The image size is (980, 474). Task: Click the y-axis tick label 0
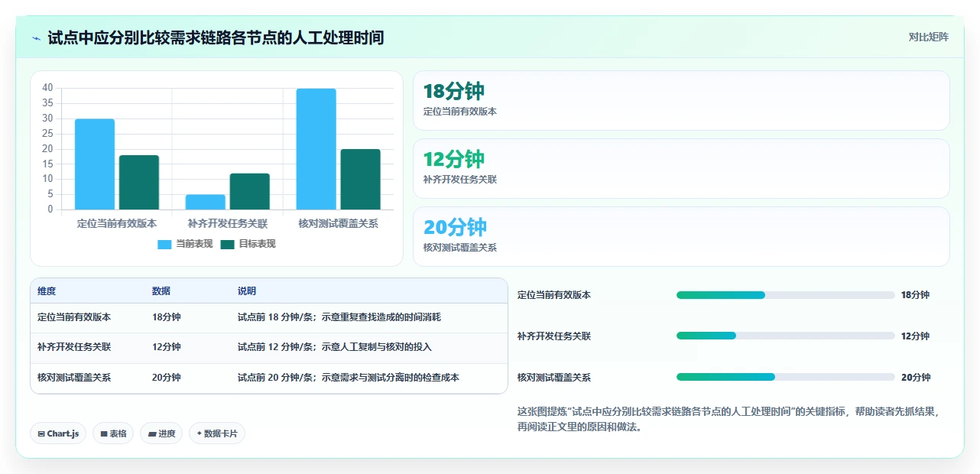(x=50, y=209)
